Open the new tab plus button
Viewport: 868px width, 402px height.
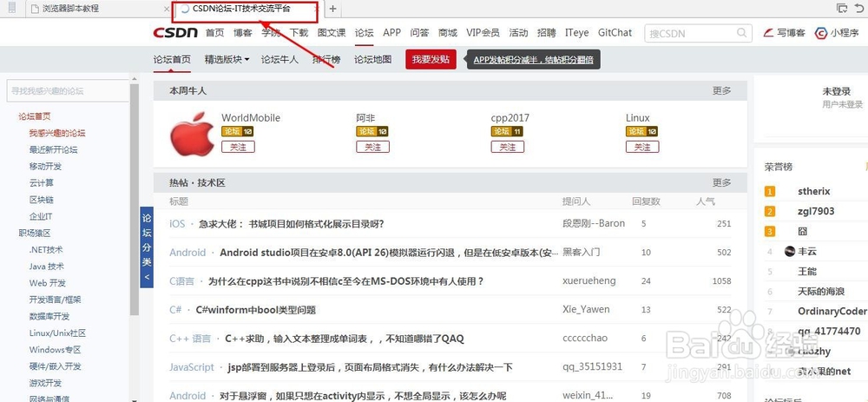click(332, 9)
